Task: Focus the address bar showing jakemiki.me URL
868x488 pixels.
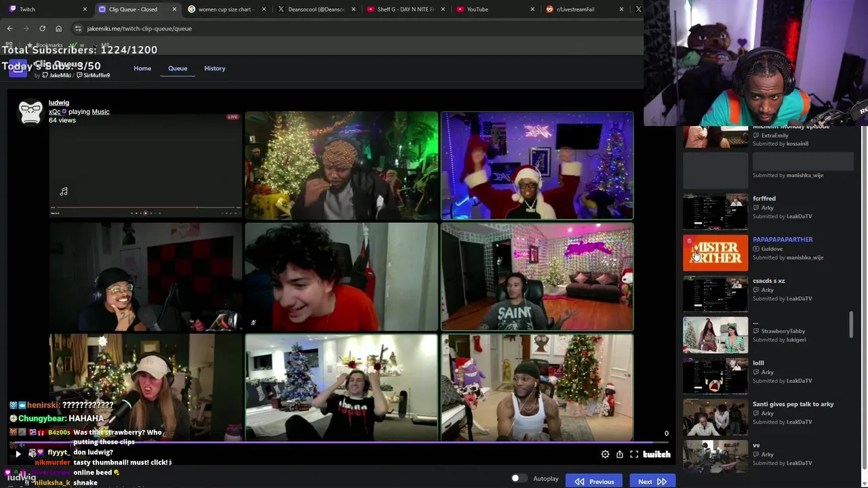Action: [353, 28]
